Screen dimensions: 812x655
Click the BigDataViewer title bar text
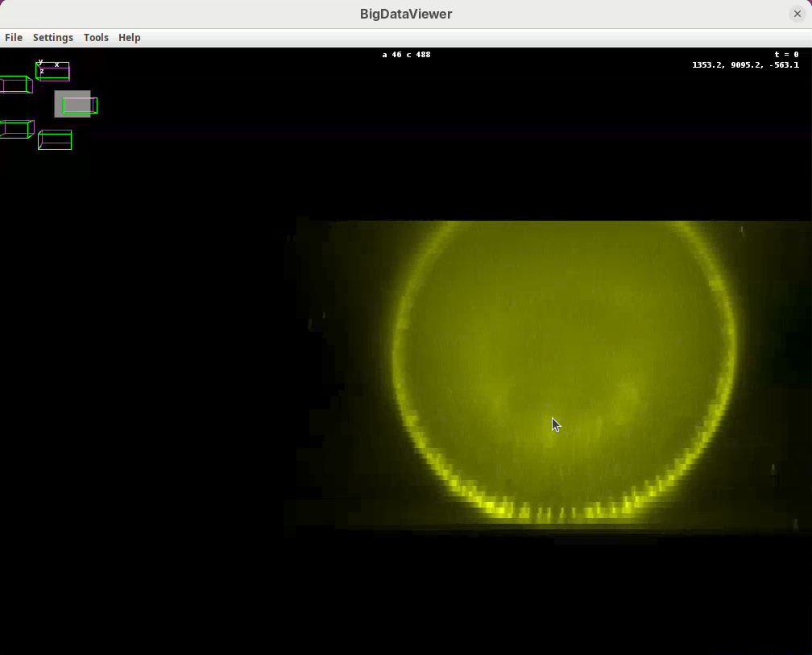(406, 14)
